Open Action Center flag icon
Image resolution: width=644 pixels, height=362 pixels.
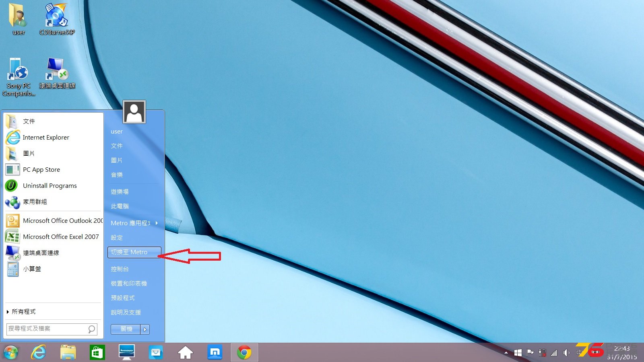click(x=530, y=353)
